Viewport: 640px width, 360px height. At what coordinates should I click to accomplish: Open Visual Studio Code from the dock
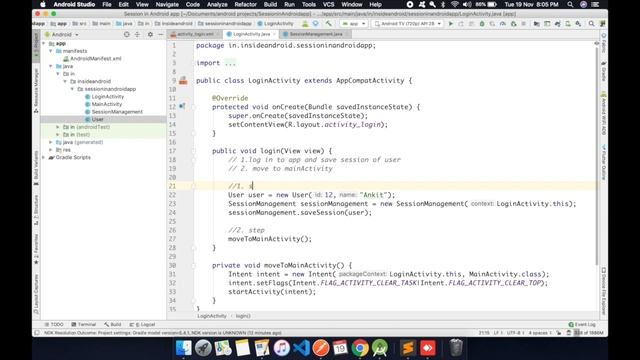[302, 348]
